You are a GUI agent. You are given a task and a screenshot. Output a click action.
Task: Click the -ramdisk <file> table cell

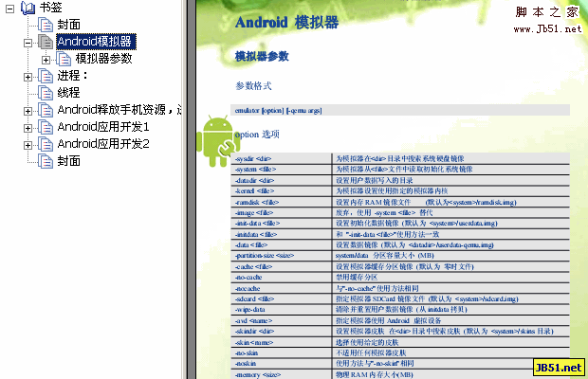282,202
